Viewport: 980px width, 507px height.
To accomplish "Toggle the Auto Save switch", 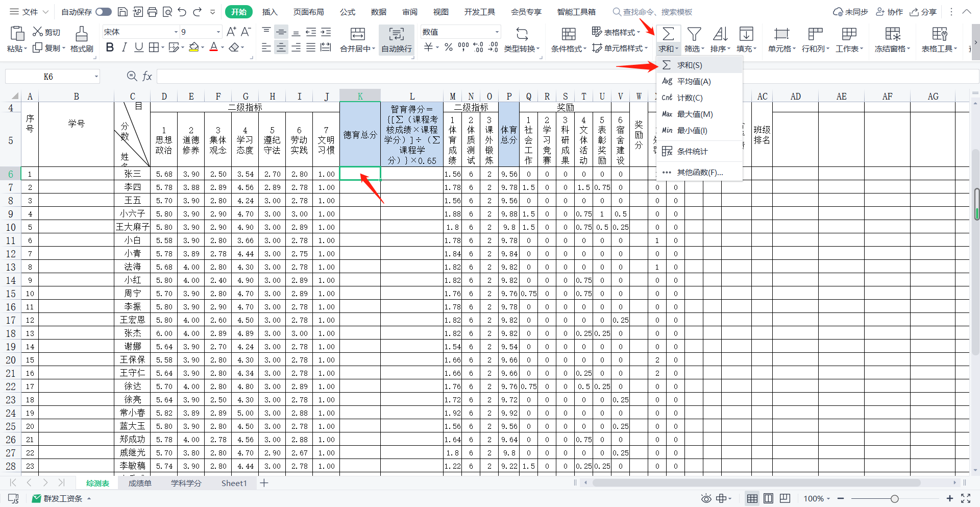I will pyautogui.click(x=104, y=12).
